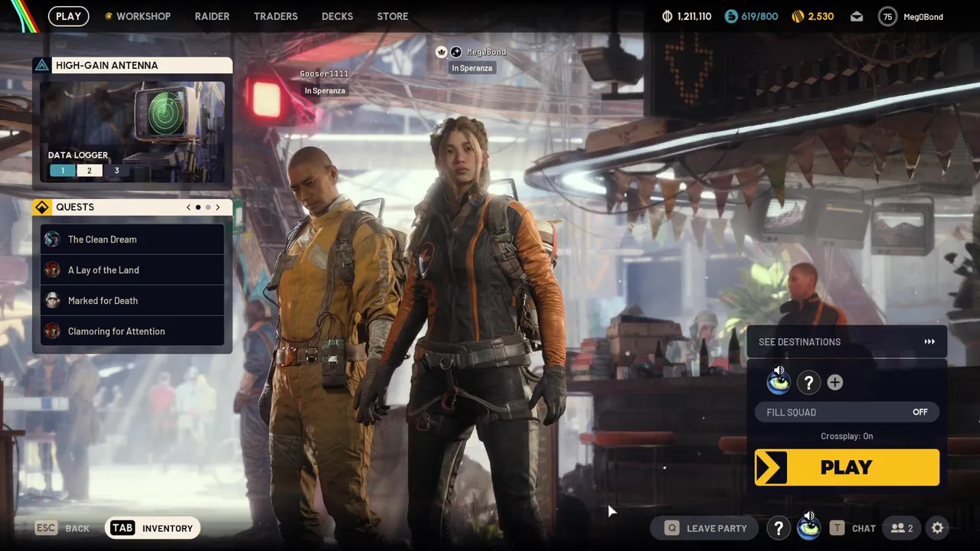980x551 pixels.
Task: Click the blue stash icon beside 619/800
Action: 731,16
